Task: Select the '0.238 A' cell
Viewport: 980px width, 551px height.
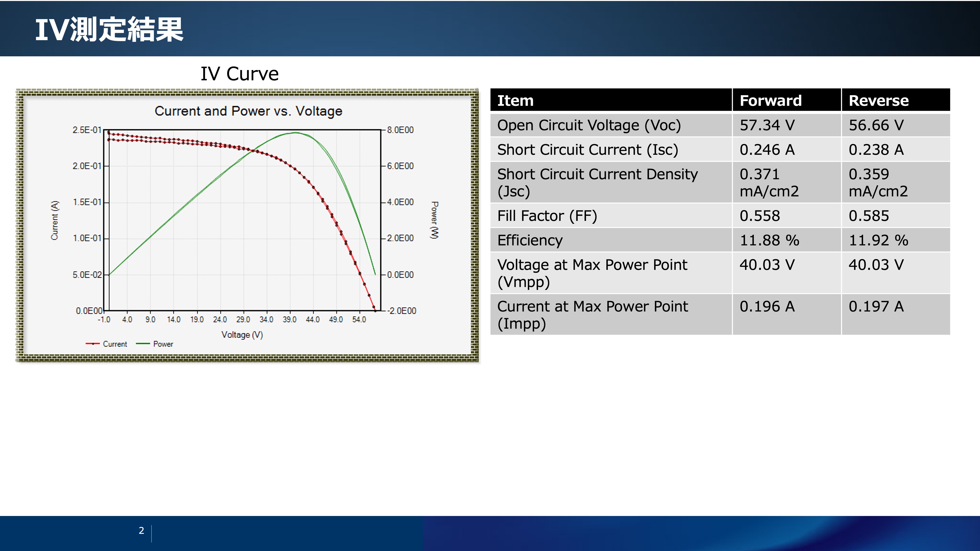Action: (x=896, y=149)
